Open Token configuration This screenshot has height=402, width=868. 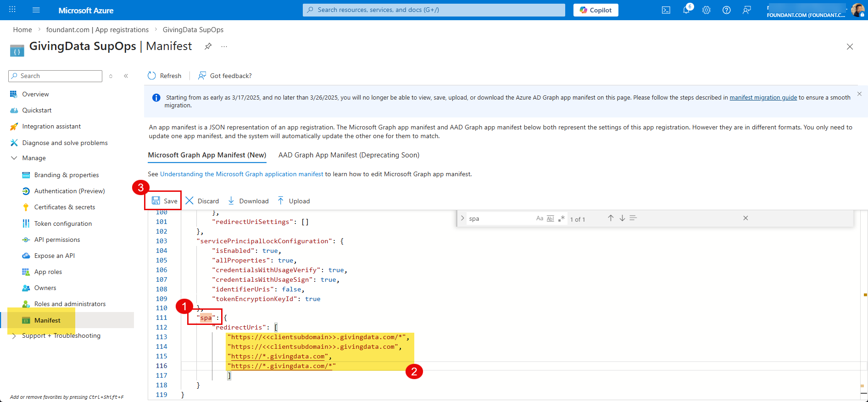pos(63,223)
